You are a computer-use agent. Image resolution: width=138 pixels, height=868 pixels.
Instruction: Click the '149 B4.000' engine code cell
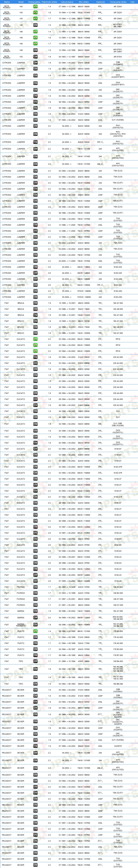(x=118, y=661)
